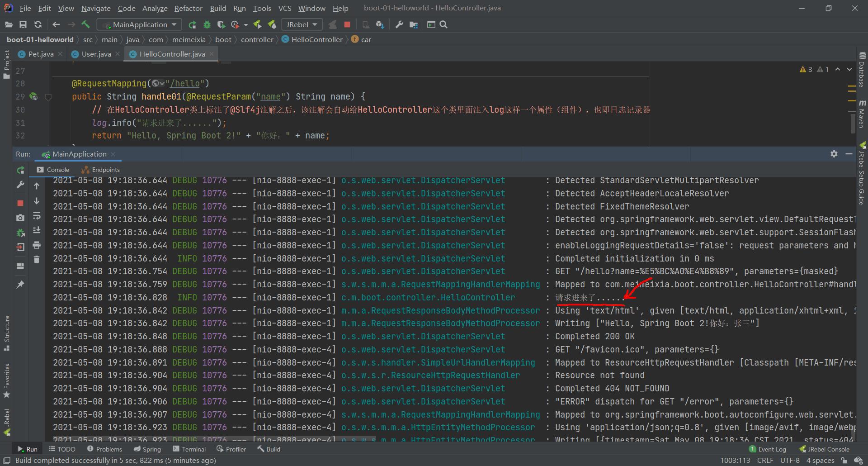Go to previous highlighted error arrow
Screen dimensions: 868x466
click(837, 69)
